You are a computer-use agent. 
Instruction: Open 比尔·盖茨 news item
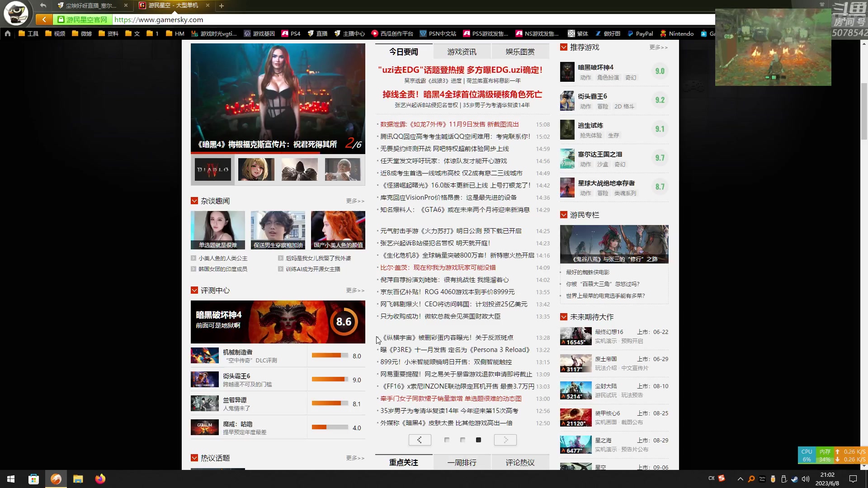click(x=438, y=267)
